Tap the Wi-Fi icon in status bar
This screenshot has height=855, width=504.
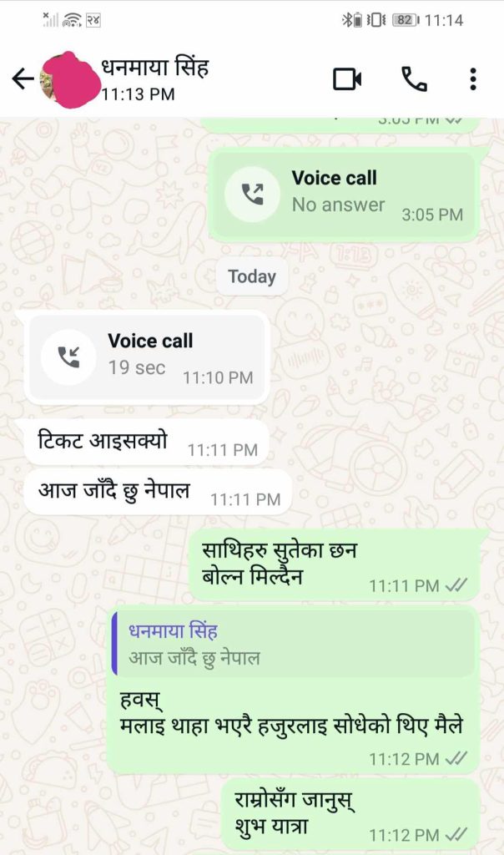click(72, 20)
